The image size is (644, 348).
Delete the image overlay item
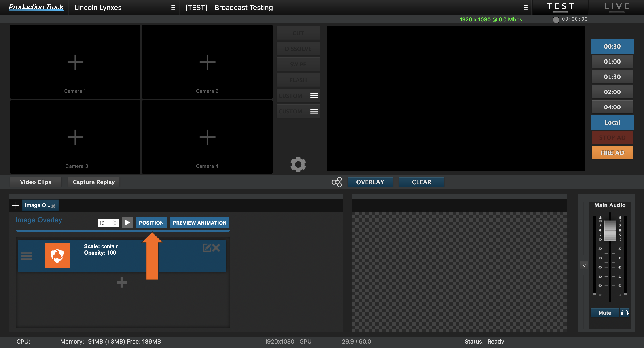[x=216, y=248]
